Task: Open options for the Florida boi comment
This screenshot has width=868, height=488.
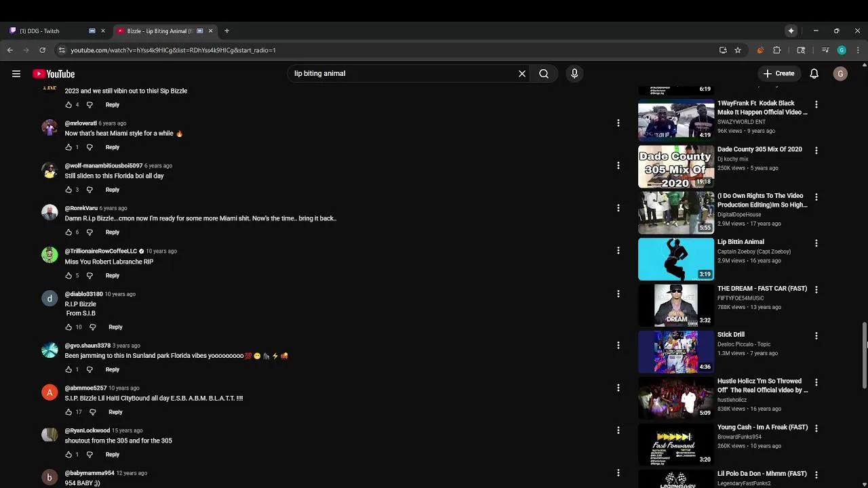Action: (618, 165)
